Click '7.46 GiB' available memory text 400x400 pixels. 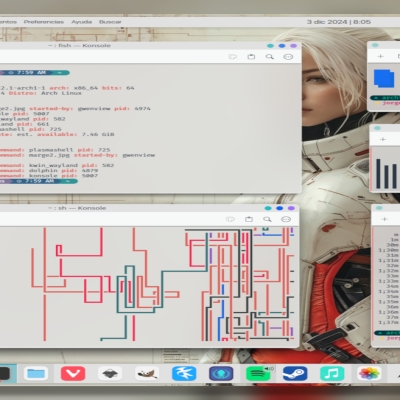[98, 134]
